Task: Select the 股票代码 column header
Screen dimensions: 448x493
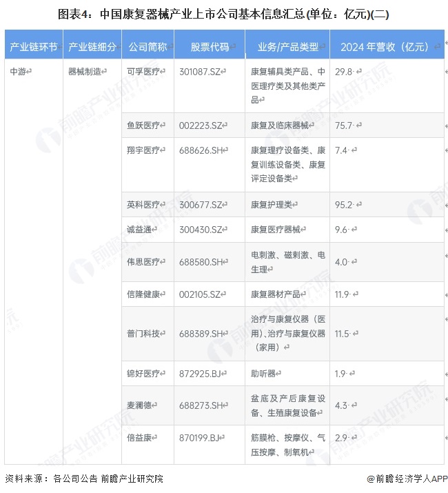Action: [210, 47]
